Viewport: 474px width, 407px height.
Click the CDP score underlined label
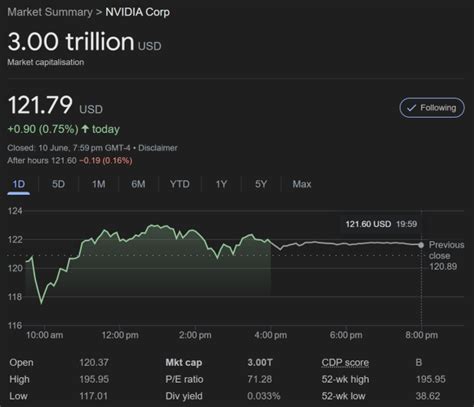click(345, 363)
